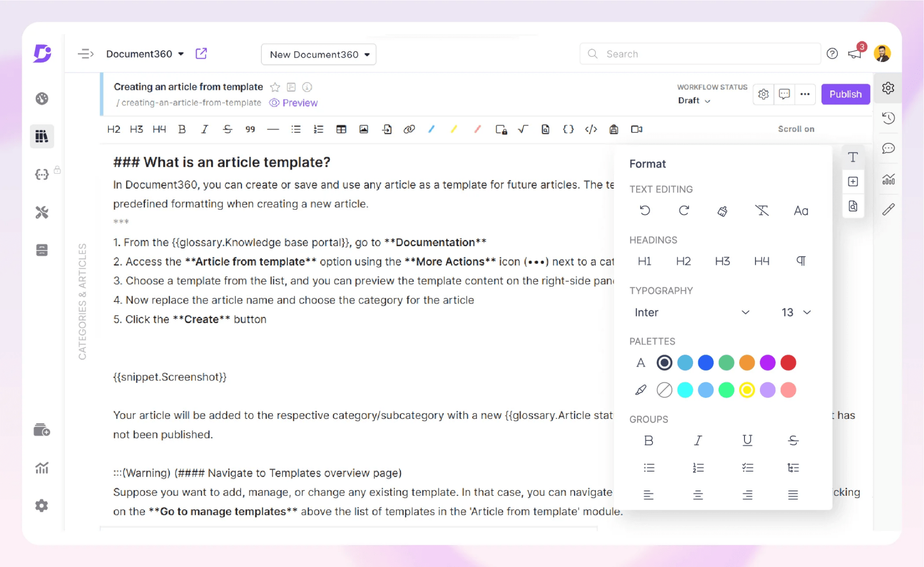Image resolution: width=924 pixels, height=567 pixels.
Task: Clear formatting using the eraser in Text Editing
Action: coord(723,210)
